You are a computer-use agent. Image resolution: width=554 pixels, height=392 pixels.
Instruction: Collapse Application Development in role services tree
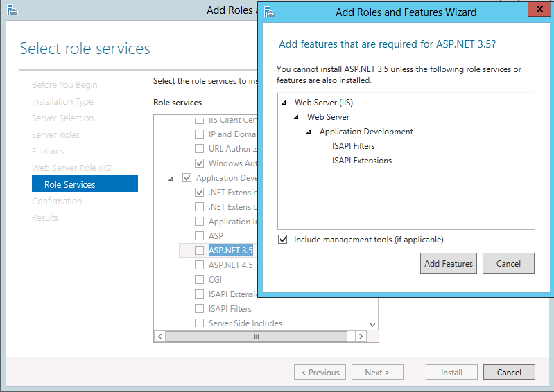tap(171, 179)
